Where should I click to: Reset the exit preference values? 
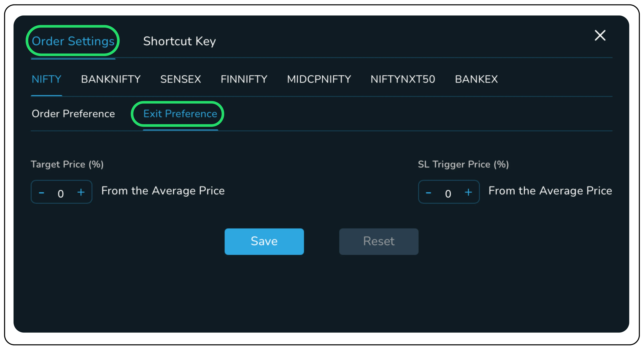point(379,241)
